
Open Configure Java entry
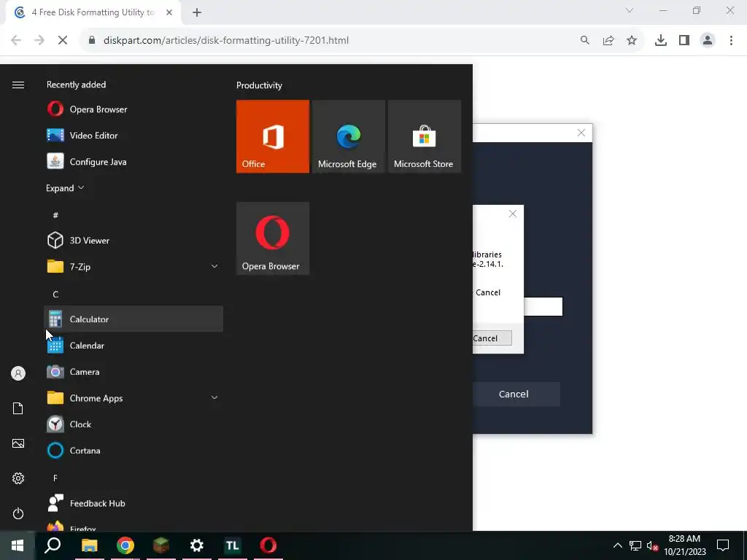click(133, 162)
